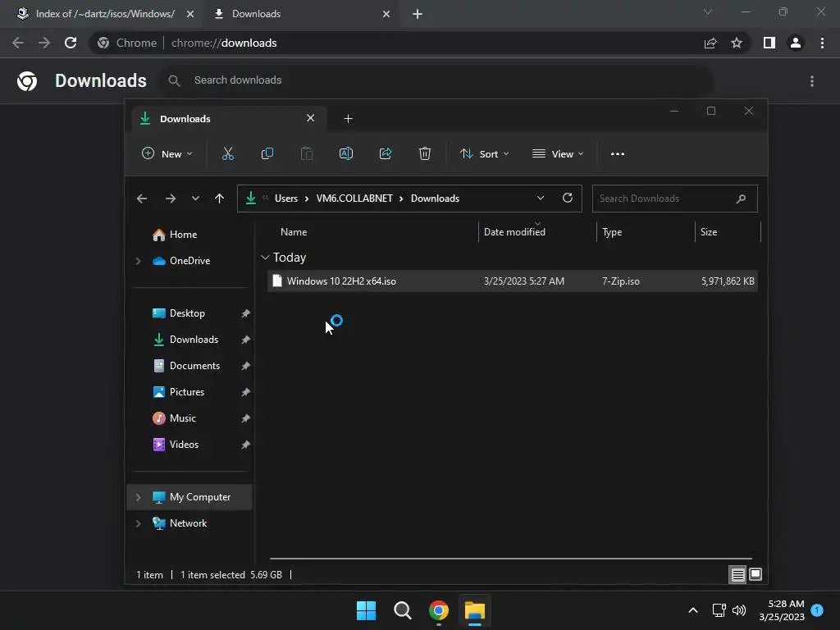The width and height of the screenshot is (840, 630).
Task: Switch to details view icon in status bar
Action: pyautogui.click(x=737, y=575)
